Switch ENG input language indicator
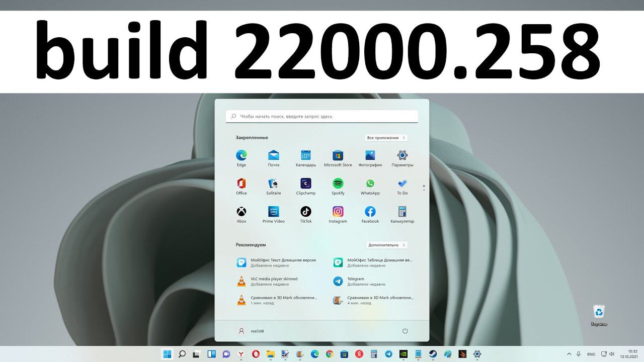Screen dimensions: 644x362 coord(591,354)
